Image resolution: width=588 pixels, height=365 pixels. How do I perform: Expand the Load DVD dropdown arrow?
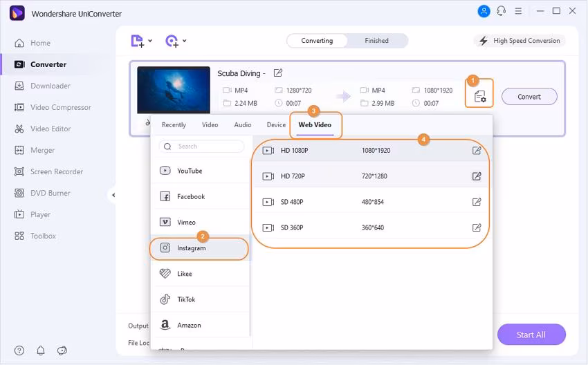point(185,41)
